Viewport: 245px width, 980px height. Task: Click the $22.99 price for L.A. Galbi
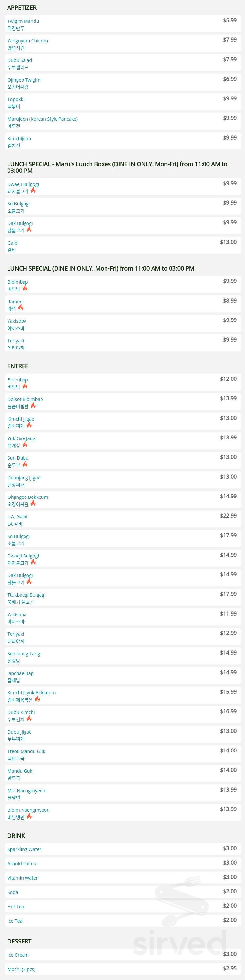tap(228, 516)
